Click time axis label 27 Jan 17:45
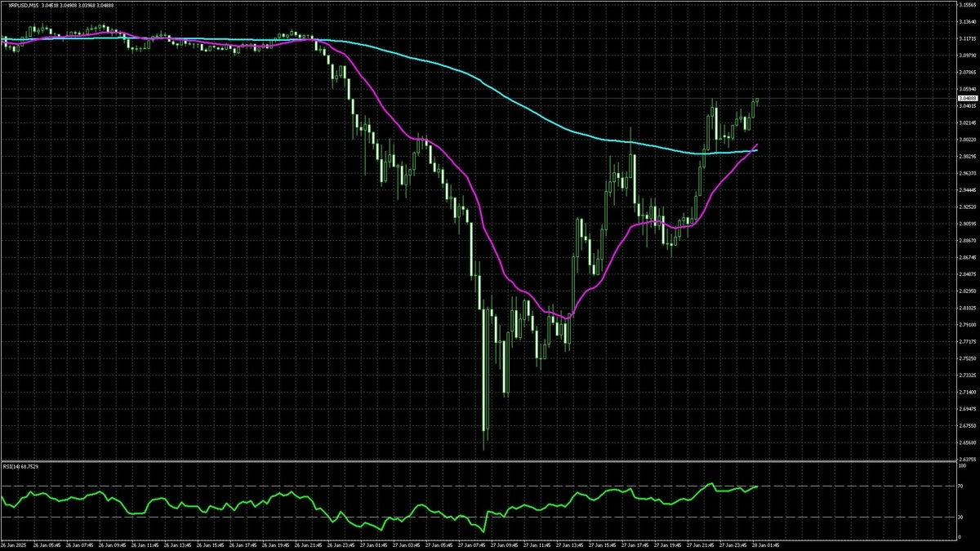The height and width of the screenshot is (551, 980). point(635,545)
